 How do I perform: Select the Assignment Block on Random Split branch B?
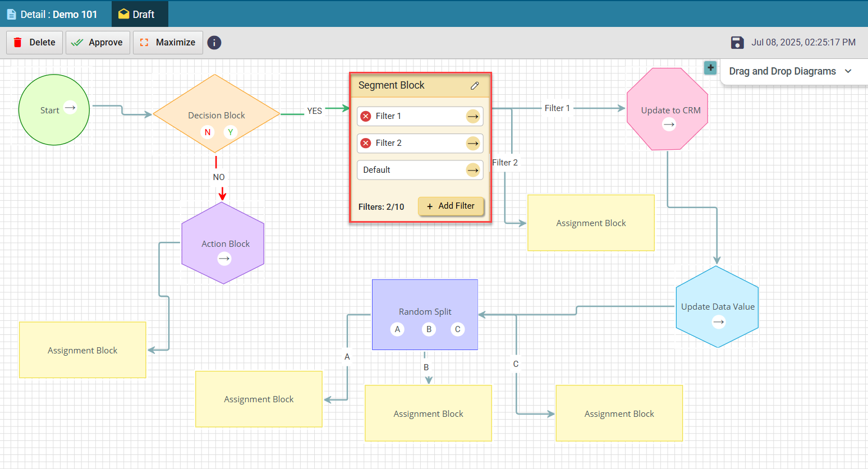[428, 413]
